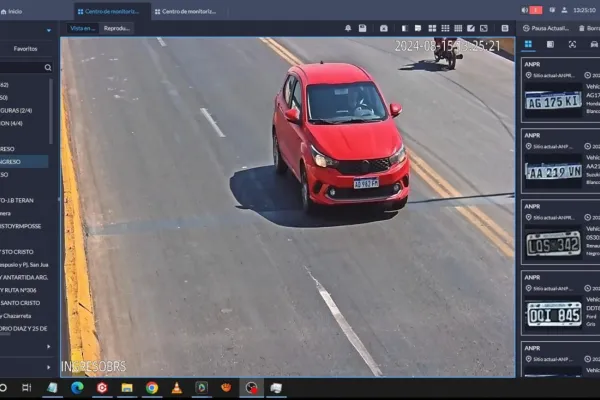Click the live camera video feed INGRESOBRS
600x400 pixels.
click(288, 207)
